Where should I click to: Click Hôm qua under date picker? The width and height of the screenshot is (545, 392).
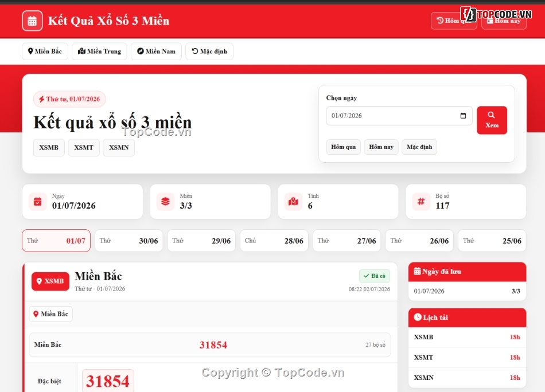(x=344, y=147)
